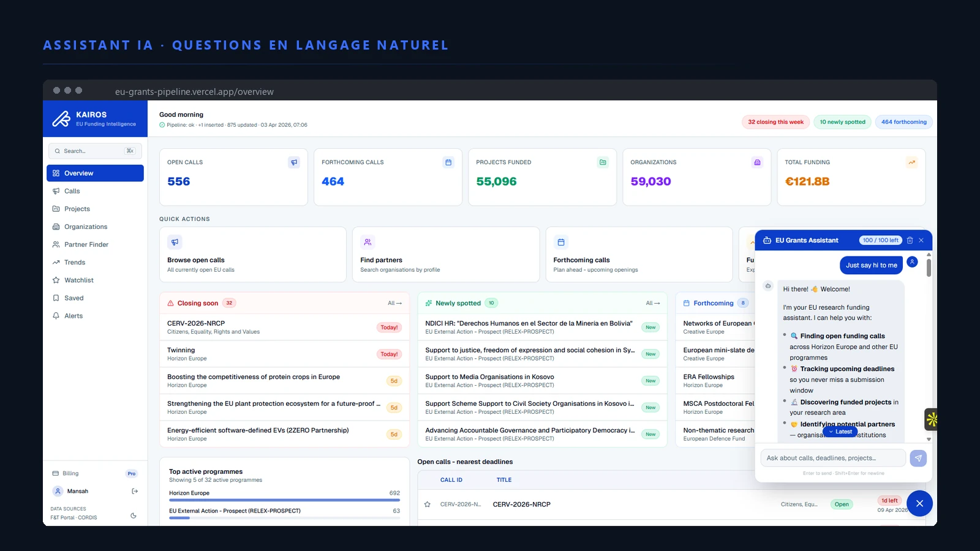Log out with icon beside Mansah
Viewport: 980px width, 551px height.
(x=135, y=491)
